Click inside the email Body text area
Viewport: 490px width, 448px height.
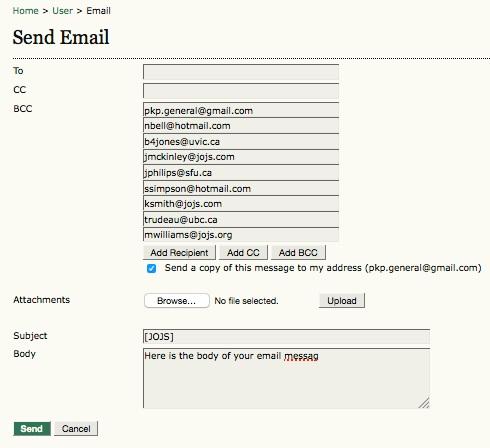[286, 378]
